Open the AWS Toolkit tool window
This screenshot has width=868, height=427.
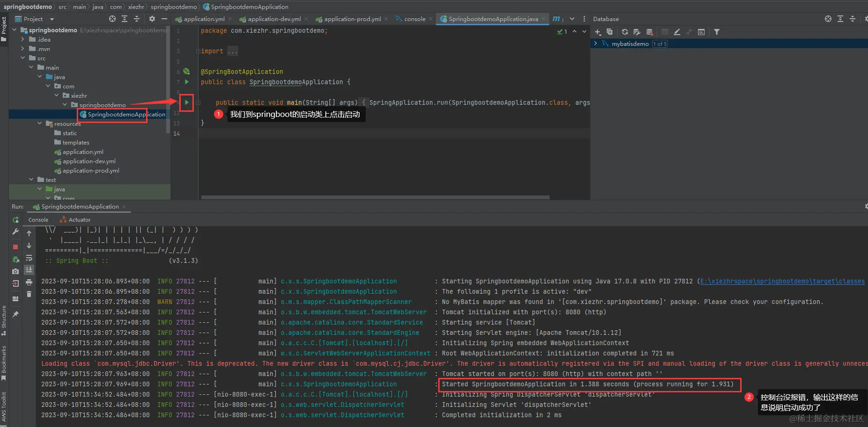[4, 406]
